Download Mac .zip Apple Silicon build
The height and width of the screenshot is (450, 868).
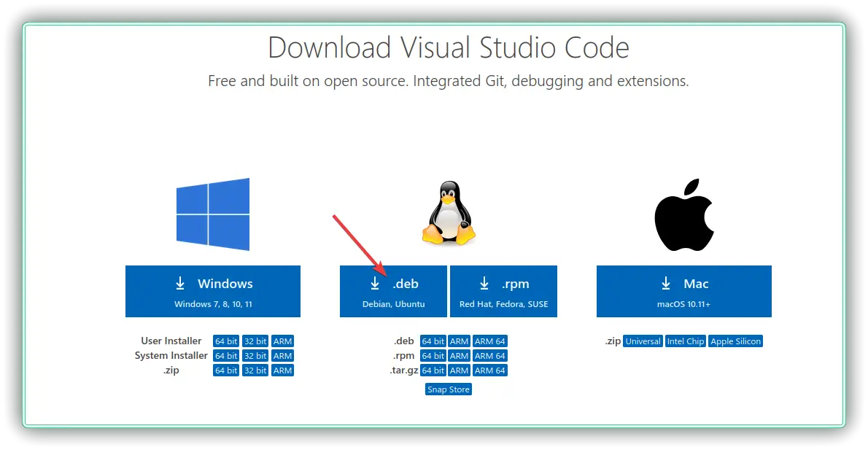pyautogui.click(x=736, y=341)
